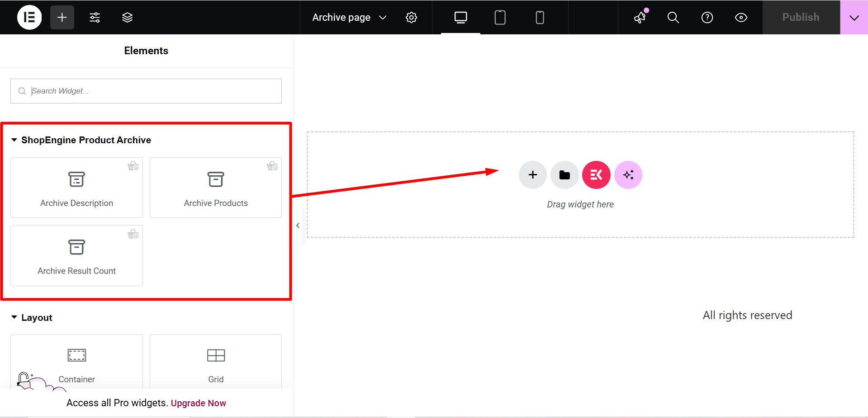Select the Grid widget
This screenshot has width=868, height=418.
pos(216,362)
